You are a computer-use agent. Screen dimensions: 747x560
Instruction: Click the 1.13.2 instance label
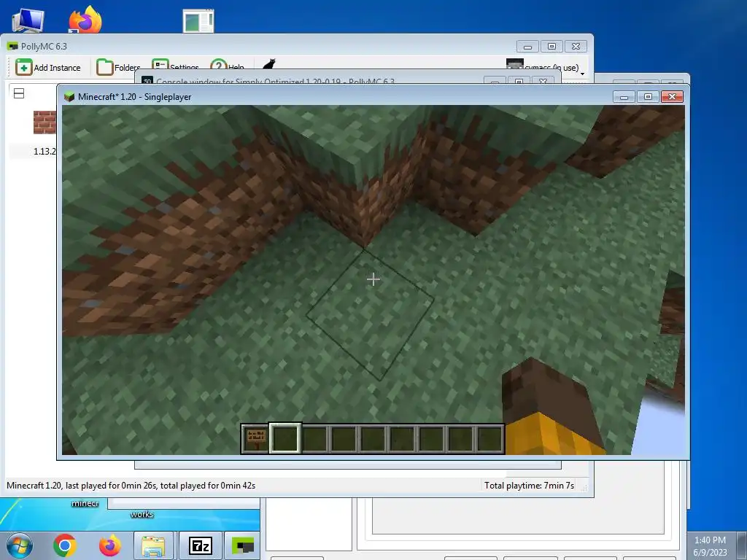44,152
